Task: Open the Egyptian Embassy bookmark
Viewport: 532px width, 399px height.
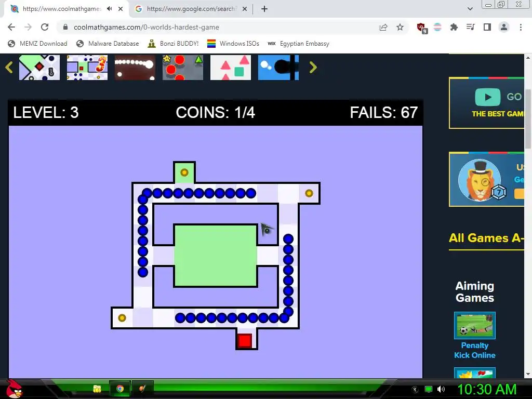Action: point(299,44)
